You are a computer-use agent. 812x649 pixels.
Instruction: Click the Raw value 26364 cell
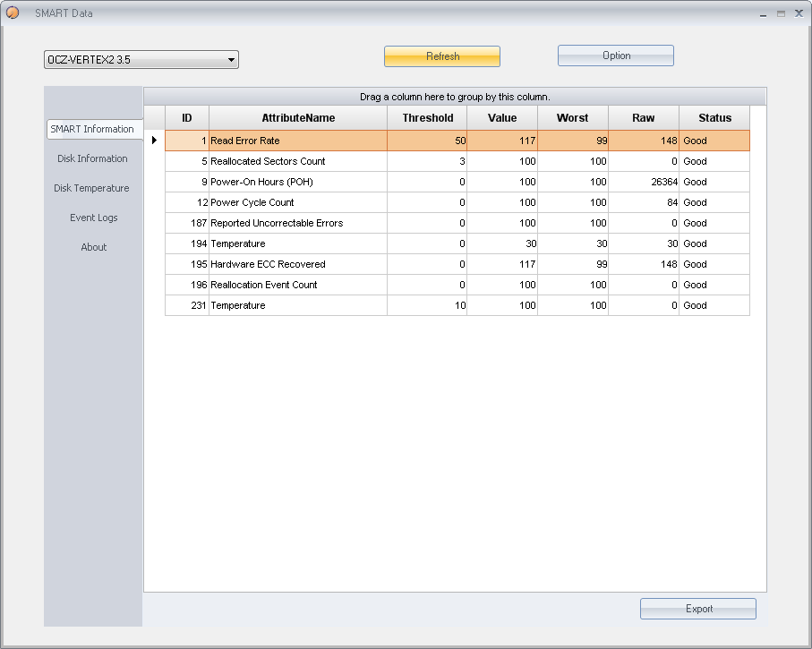pyautogui.click(x=644, y=182)
